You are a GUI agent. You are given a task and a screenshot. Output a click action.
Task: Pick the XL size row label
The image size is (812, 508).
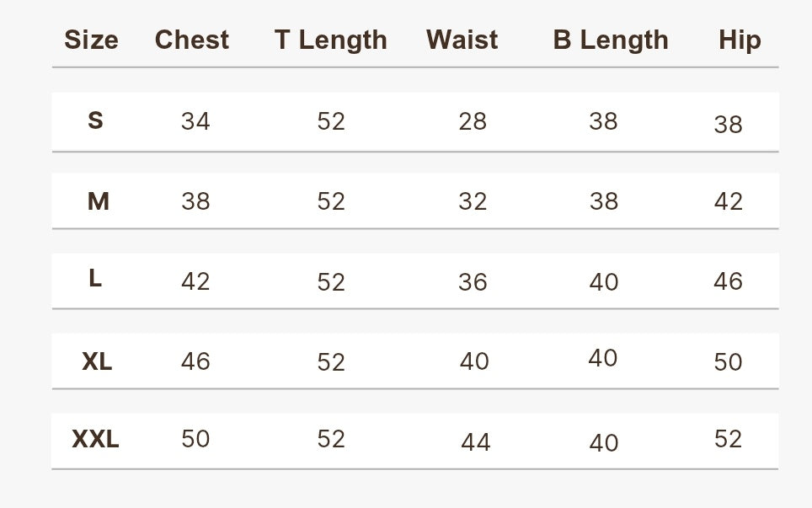97,361
